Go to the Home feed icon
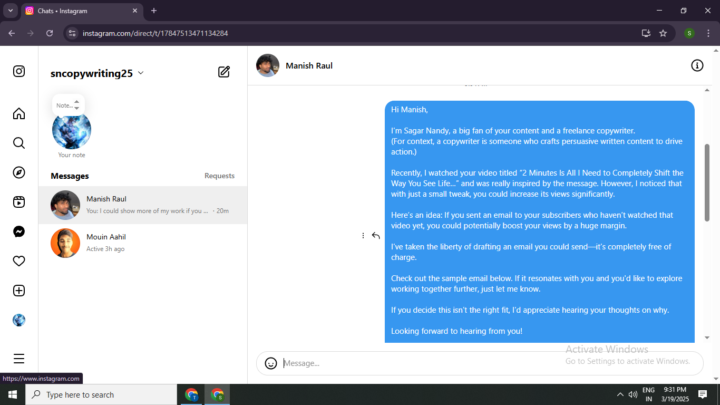Screen dimensions: 720x405 [x=19, y=113]
